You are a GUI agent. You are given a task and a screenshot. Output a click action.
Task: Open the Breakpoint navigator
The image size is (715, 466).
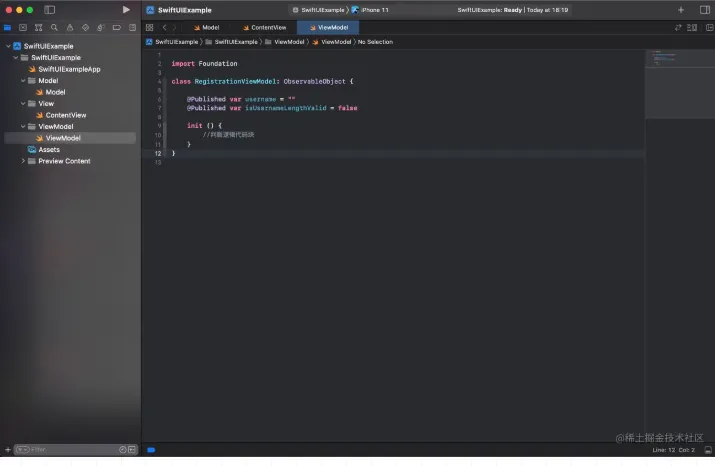click(x=117, y=28)
